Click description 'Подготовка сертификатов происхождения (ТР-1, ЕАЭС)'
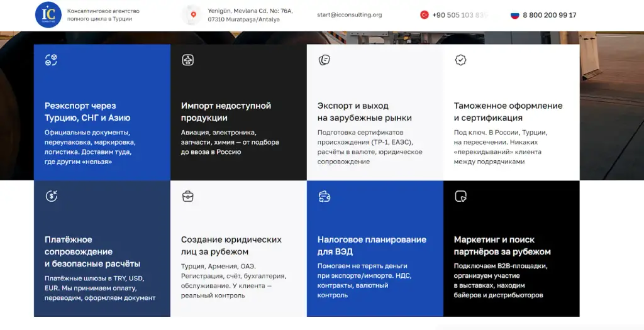The height and width of the screenshot is (330, 644). 370,147
